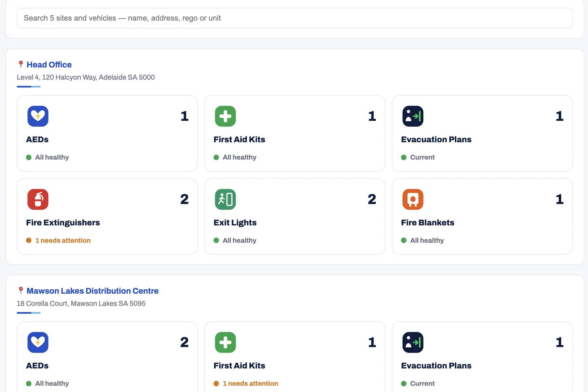Click 'All healthy' under Head Office First Aid Kits
The width and height of the screenshot is (588, 392).
coord(240,157)
